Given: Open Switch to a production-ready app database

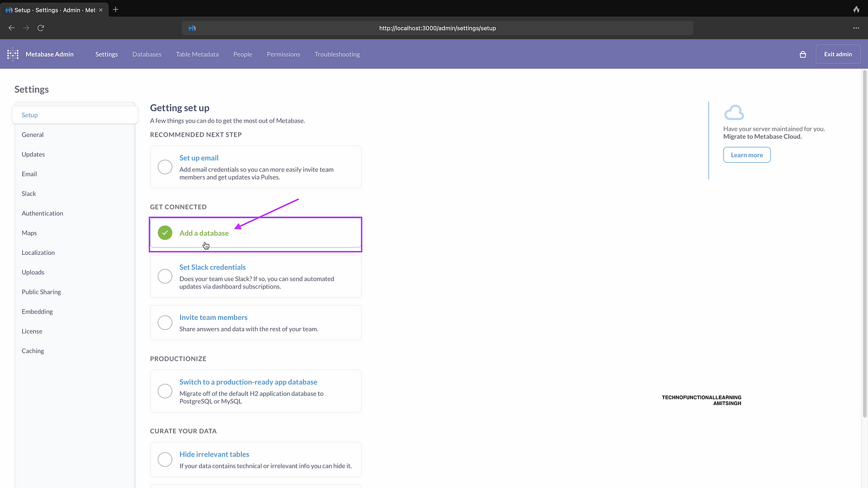Looking at the screenshot, I should pos(248,382).
